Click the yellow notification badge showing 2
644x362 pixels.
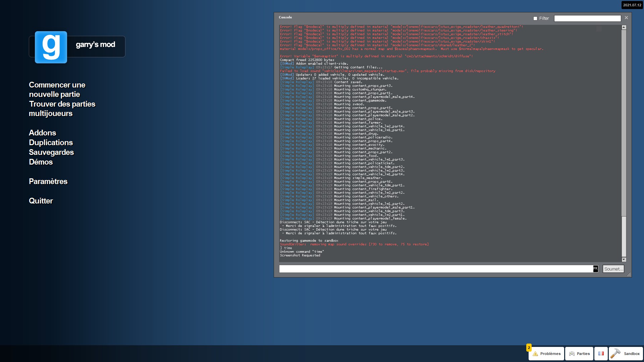529,348
